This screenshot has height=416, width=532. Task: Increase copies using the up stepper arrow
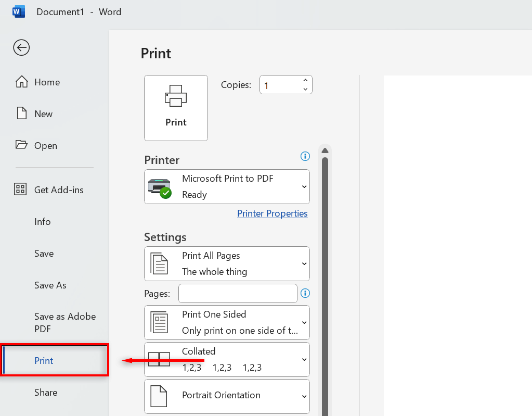[305, 80]
